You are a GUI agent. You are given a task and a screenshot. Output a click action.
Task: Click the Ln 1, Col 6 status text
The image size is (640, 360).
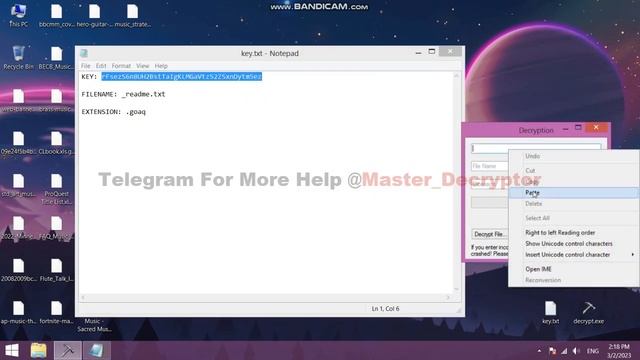[x=385, y=309]
